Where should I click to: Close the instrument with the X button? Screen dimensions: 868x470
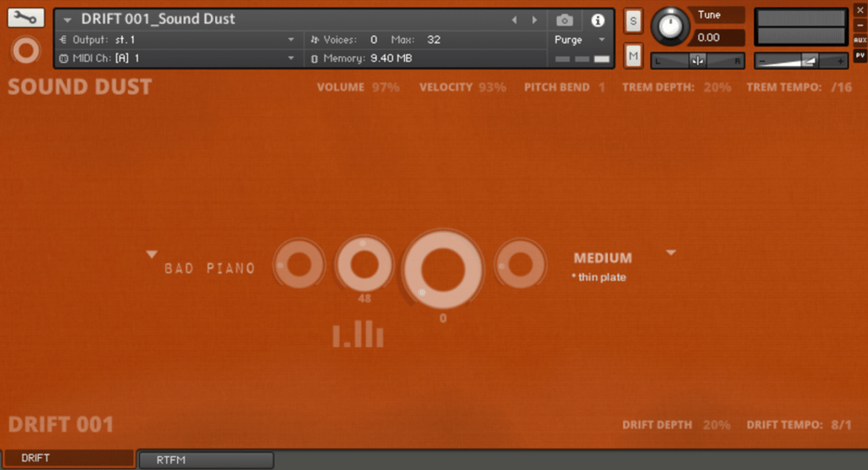pyautogui.click(x=860, y=10)
